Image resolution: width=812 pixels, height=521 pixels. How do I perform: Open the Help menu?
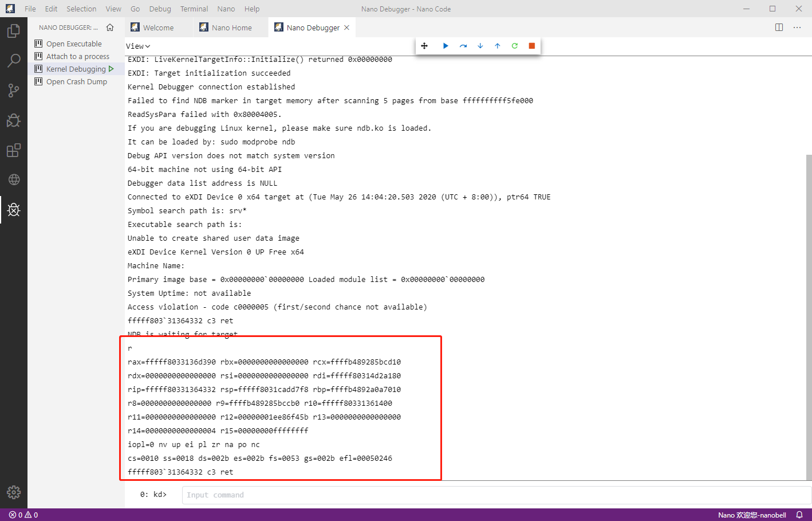pyautogui.click(x=252, y=9)
